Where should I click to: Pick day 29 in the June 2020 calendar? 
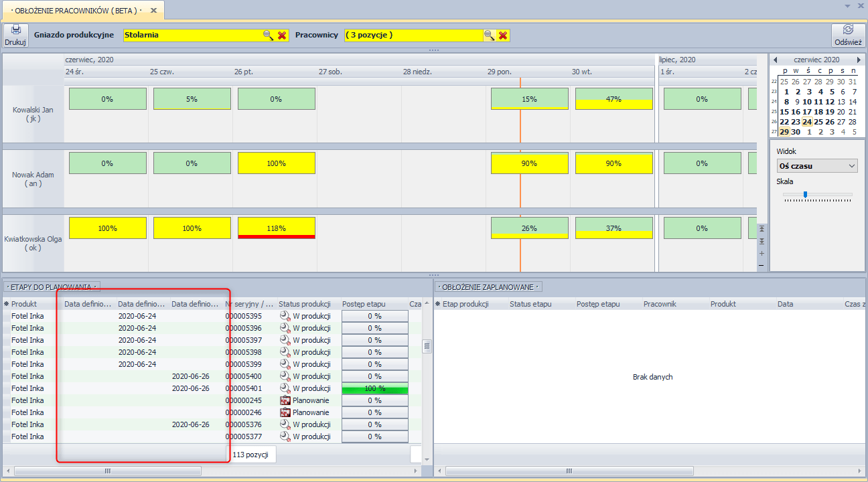784,132
